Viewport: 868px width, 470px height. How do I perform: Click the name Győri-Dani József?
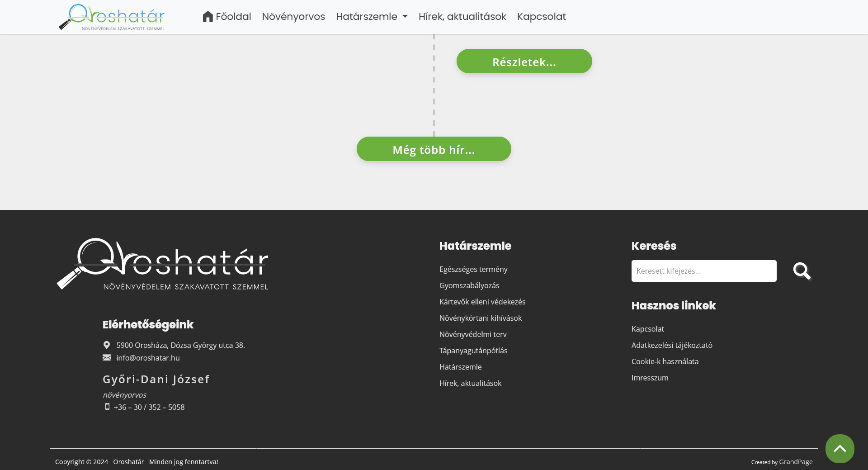[x=156, y=379]
